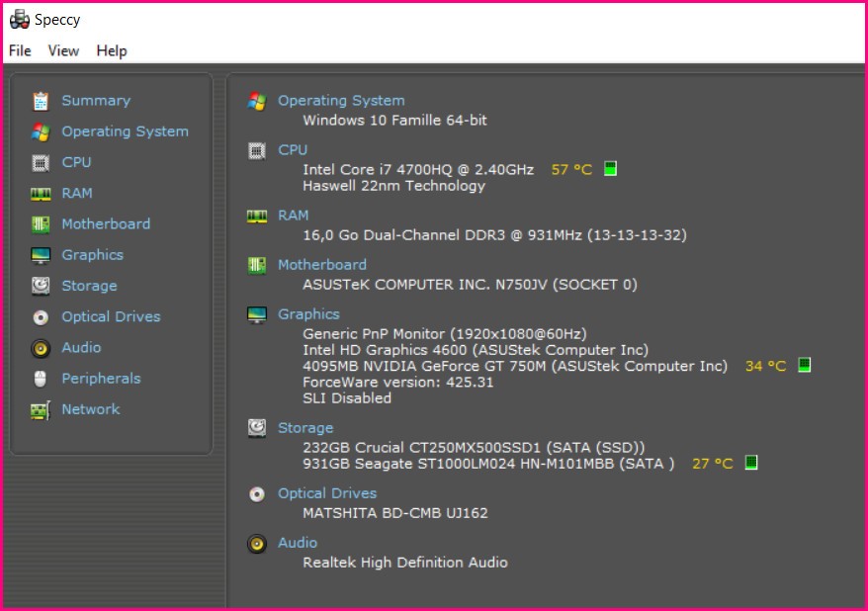The image size is (868, 611).
Task: Click the 27 °C Seagate temperature value
Action: tap(713, 464)
